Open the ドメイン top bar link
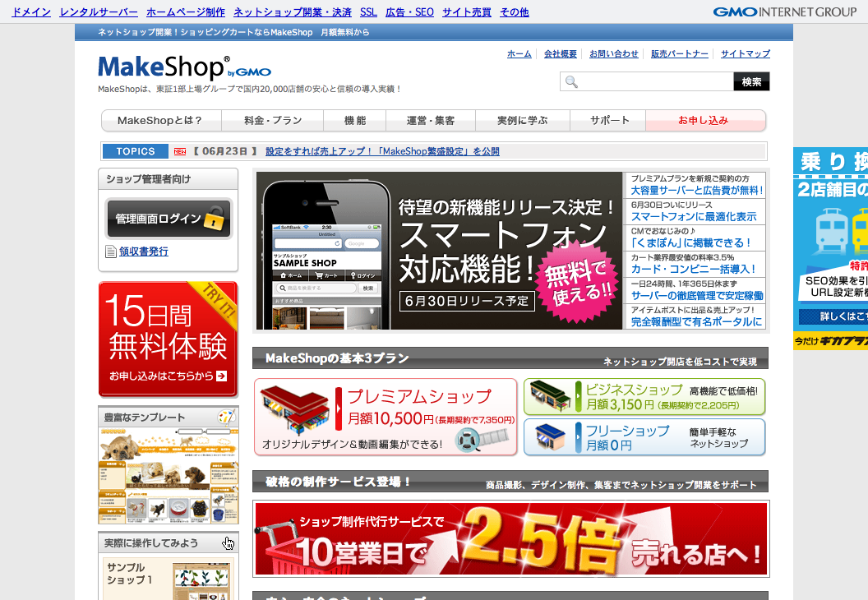 [x=31, y=12]
